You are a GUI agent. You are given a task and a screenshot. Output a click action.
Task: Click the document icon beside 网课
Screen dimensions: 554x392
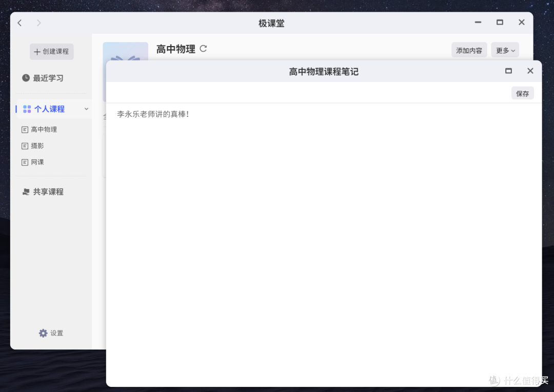click(25, 162)
